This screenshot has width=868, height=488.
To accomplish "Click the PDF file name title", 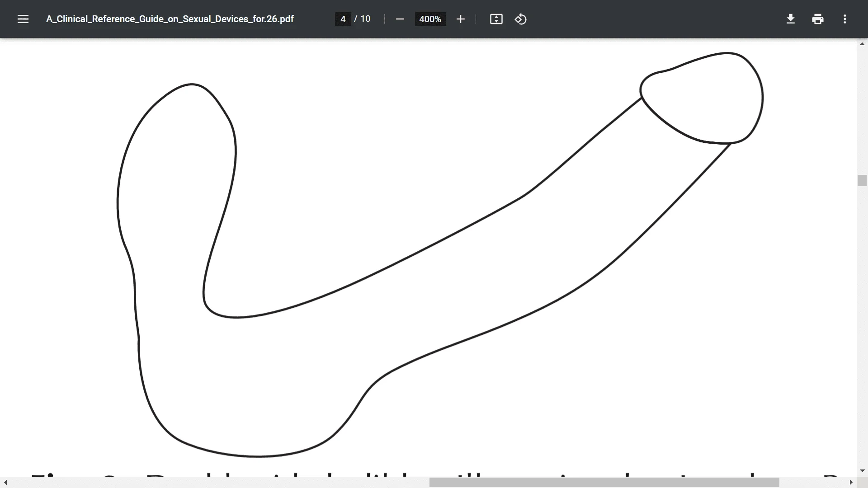I will (170, 19).
